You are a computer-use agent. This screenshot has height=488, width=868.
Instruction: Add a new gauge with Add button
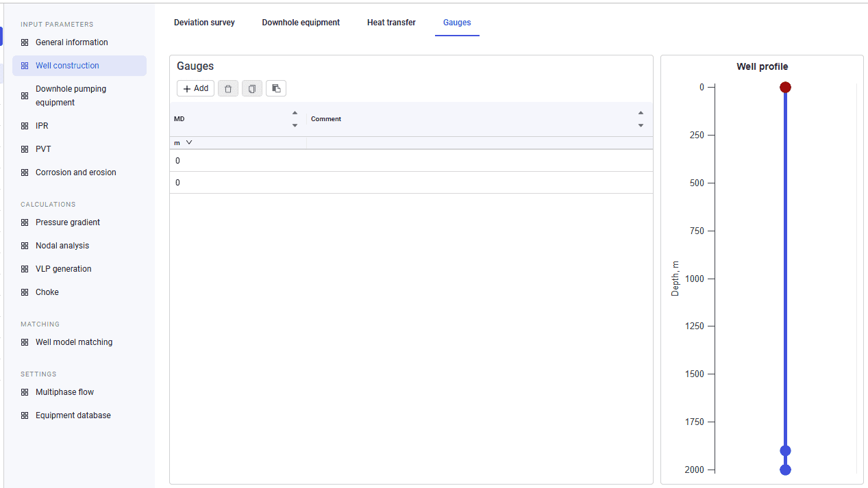point(196,88)
